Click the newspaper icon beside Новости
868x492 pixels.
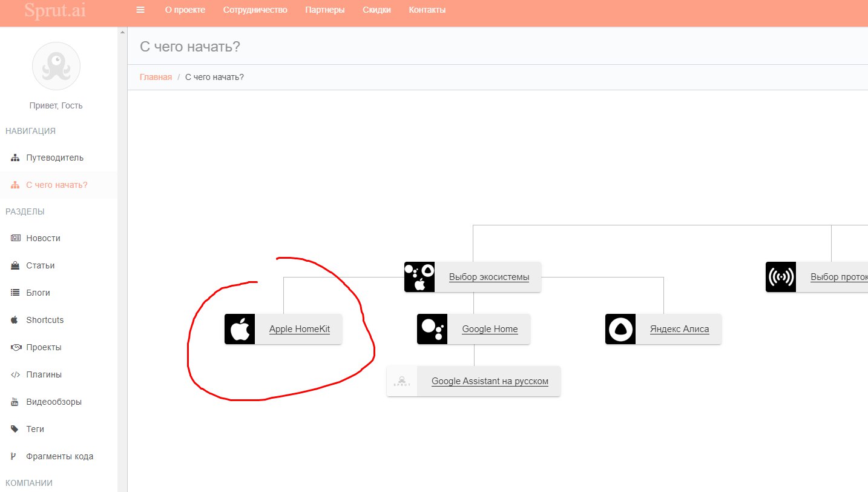pos(15,238)
